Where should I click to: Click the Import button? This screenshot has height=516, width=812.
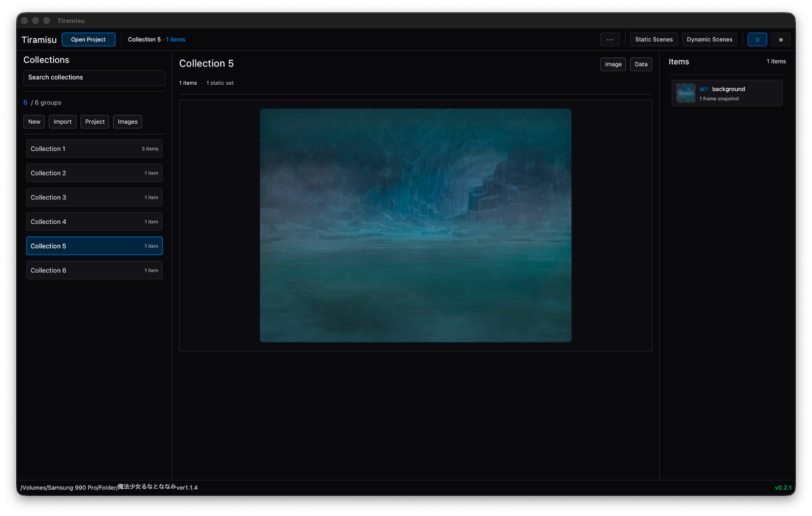coord(62,121)
